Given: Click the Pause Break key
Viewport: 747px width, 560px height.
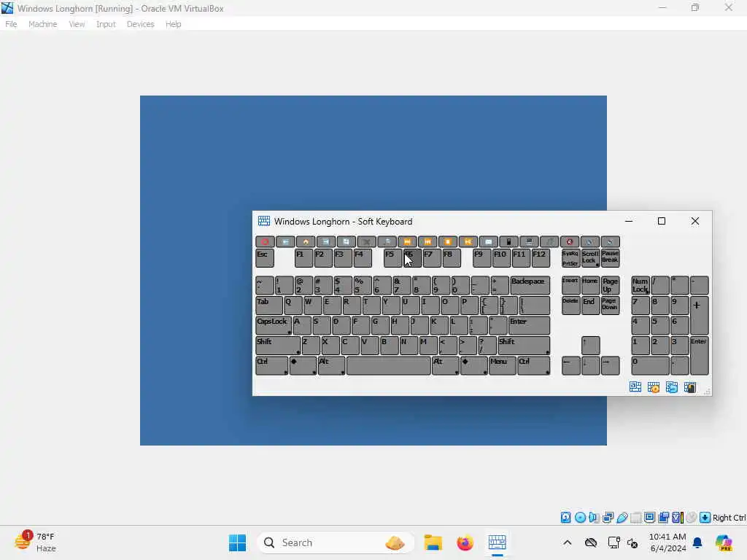Looking at the screenshot, I should coord(611,257).
